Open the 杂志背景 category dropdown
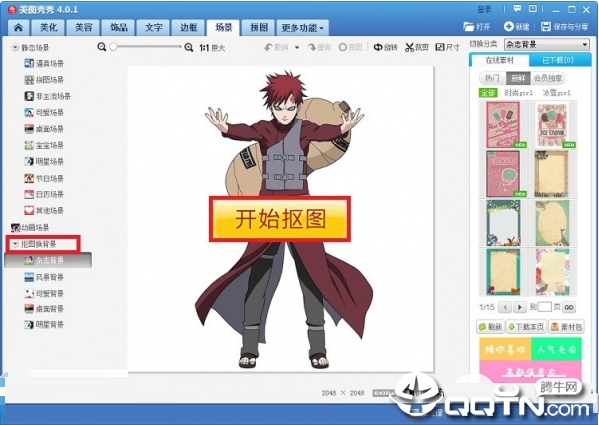599x425 pixels. 547,45
